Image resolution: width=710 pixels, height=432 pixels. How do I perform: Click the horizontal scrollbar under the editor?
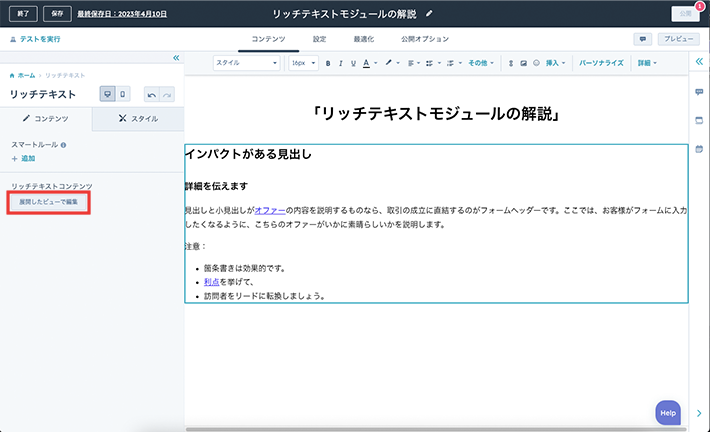436,429
